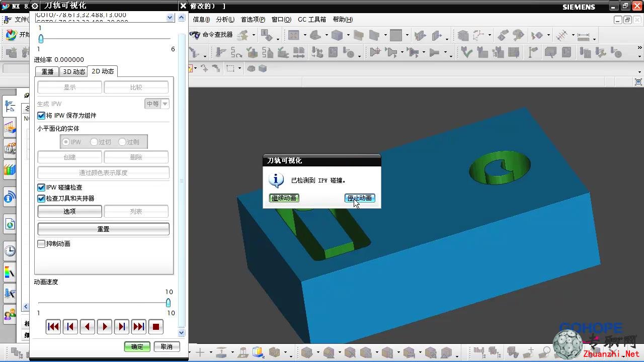Screen dimensions: 644x362
Task: Open the Command Finder (命令查找器) tool
Action: (x=212, y=35)
